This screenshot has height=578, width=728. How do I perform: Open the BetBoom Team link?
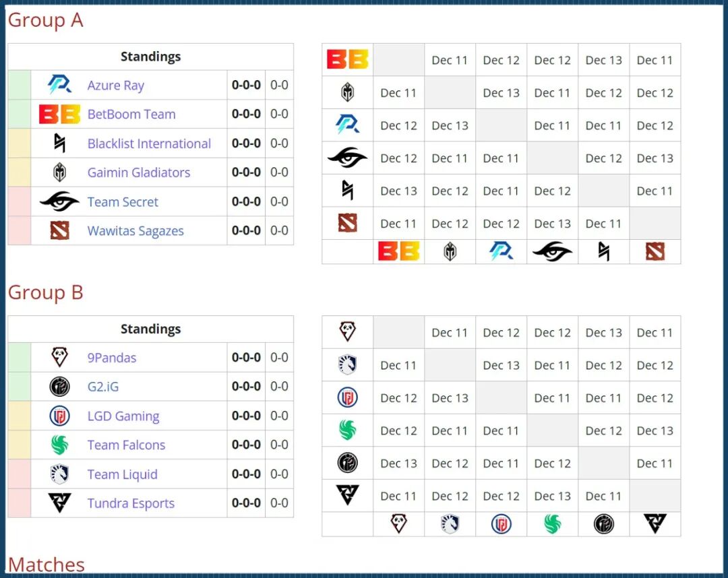click(131, 114)
